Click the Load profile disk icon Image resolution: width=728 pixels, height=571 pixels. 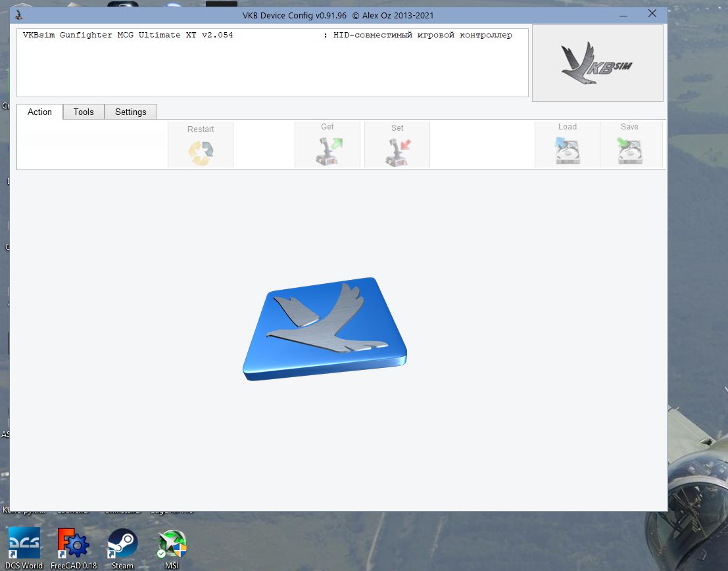point(568,150)
